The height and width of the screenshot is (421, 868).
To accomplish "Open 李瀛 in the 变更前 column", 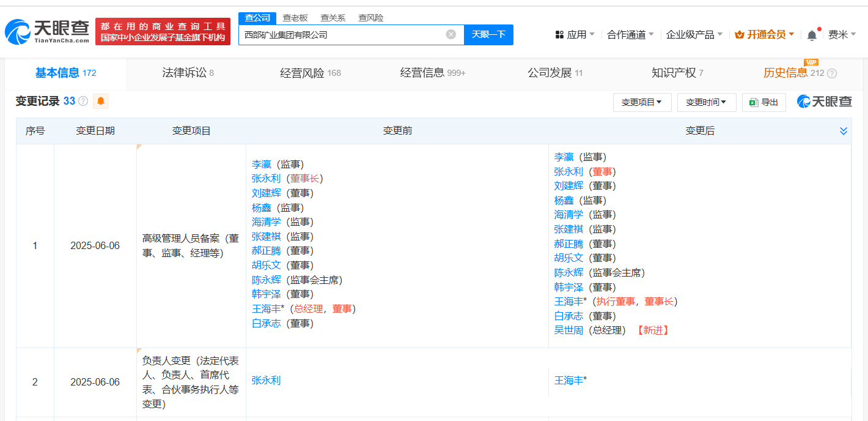I will [262, 164].
